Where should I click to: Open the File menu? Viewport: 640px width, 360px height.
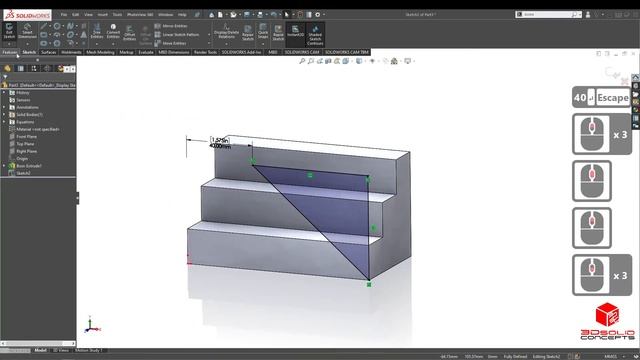click(64, 15)
